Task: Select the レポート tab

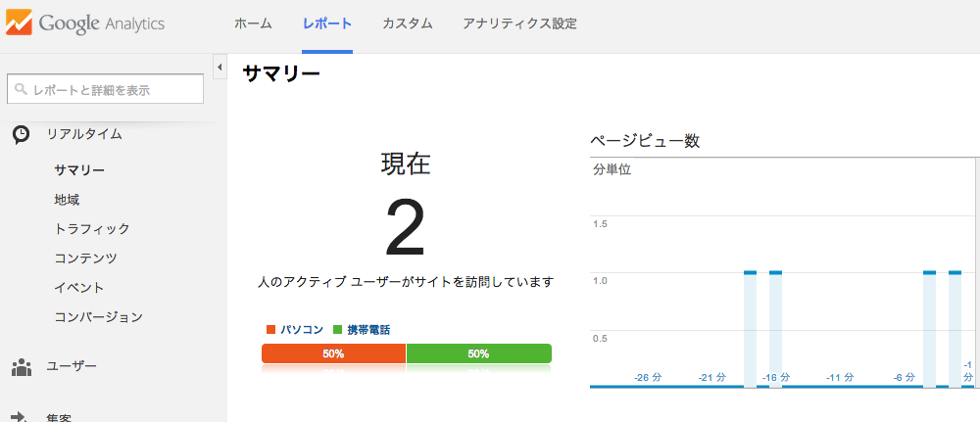Action: point(327,24)
